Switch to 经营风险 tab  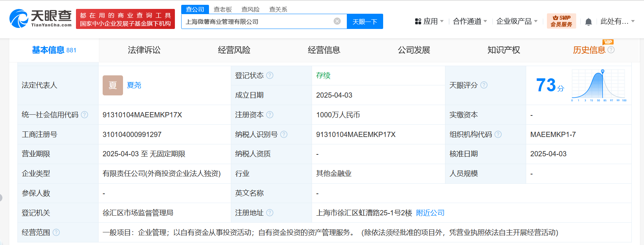pos(234,50)
